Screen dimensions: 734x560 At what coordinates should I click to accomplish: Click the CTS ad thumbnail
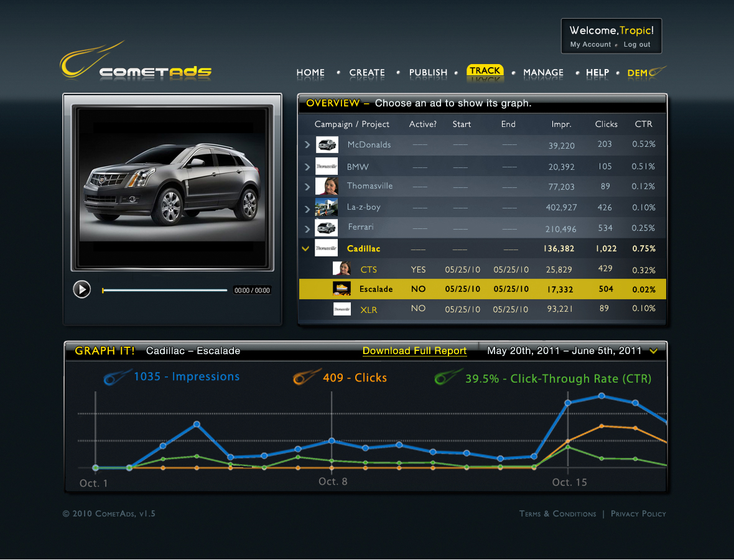[341, 268]
